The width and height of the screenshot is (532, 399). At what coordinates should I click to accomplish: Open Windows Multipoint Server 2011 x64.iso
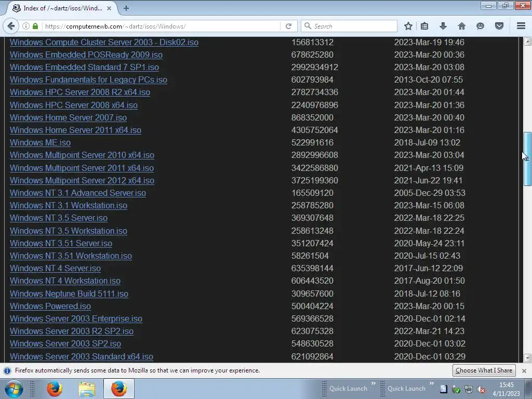(x=82, y=168)
